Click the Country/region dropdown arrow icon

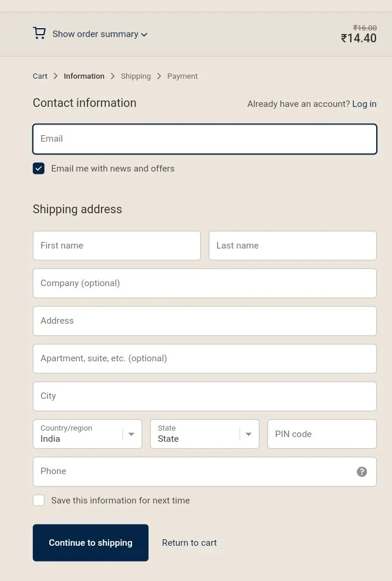131,434
